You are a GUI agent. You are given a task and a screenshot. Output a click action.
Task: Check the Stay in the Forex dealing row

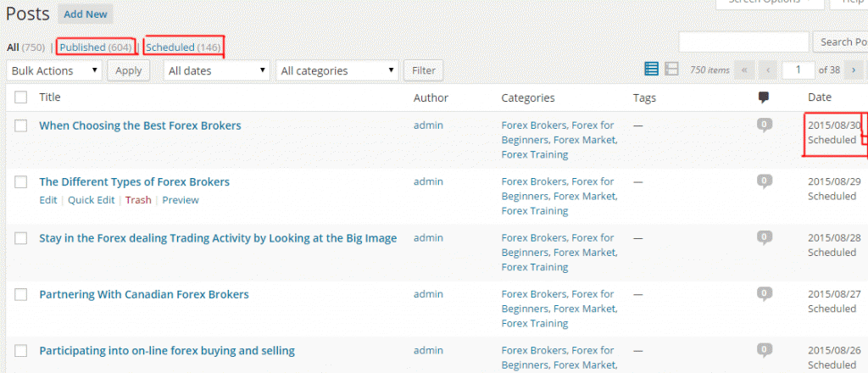pyautogui.click(x=21, y=238)
